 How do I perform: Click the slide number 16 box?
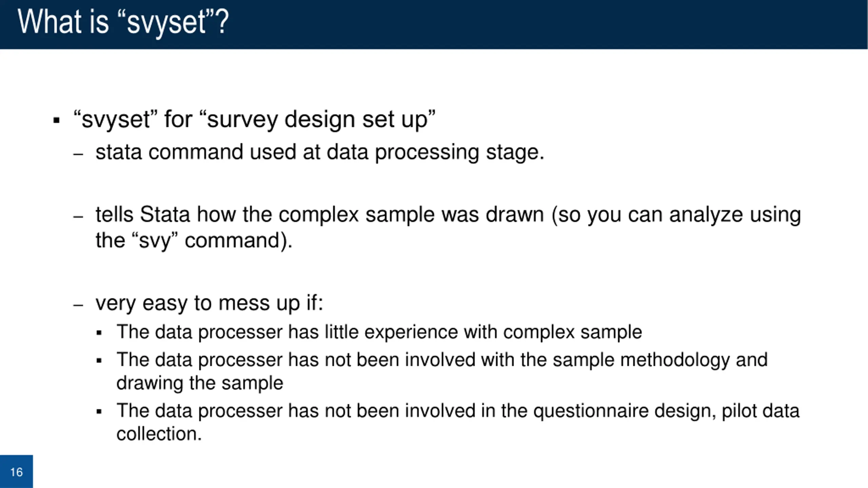16,471
